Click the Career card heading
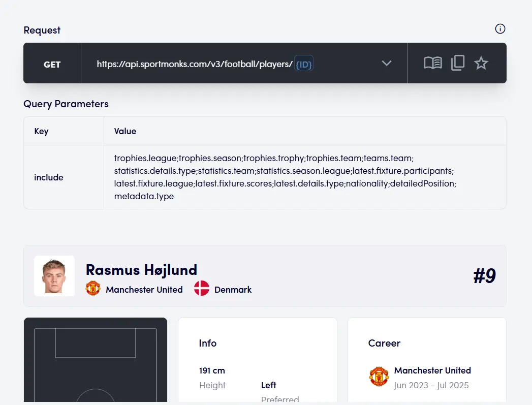The width and height of the screenshot is (532, 405). pyautogui.click(x=385, y=344)
